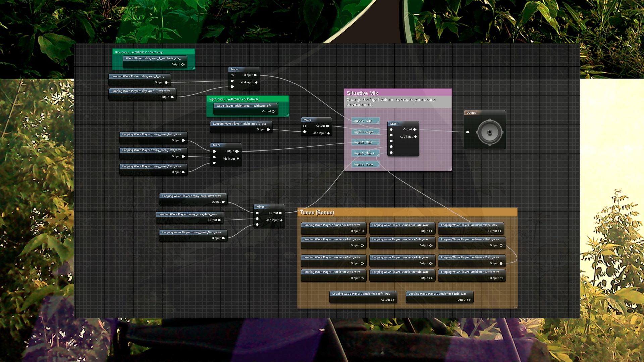Screen dimensions: 644x362
Task: Click the Add input plus icon on the night Mixer
Action: (x=328, y=133)
